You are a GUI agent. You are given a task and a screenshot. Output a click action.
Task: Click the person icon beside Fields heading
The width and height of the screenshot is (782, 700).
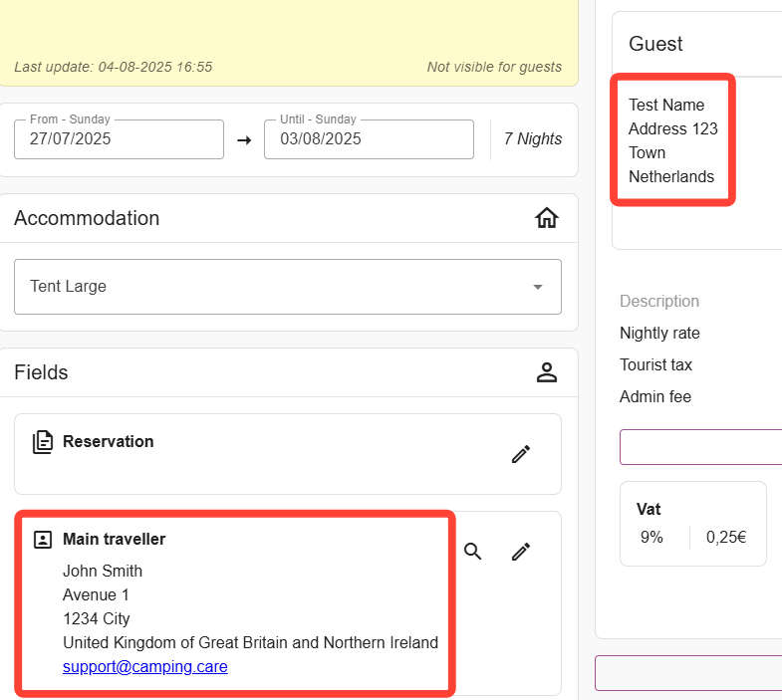546,372
